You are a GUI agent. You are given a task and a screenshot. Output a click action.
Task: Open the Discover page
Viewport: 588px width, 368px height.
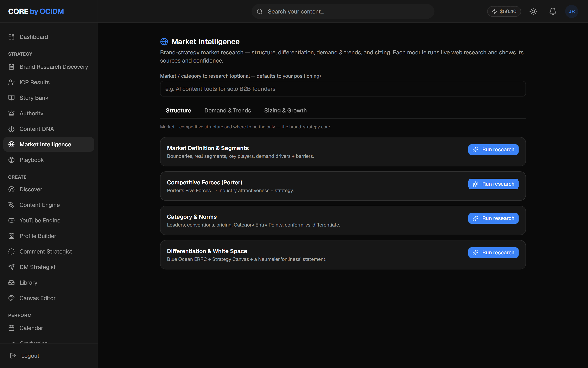[x=49, y=189]
